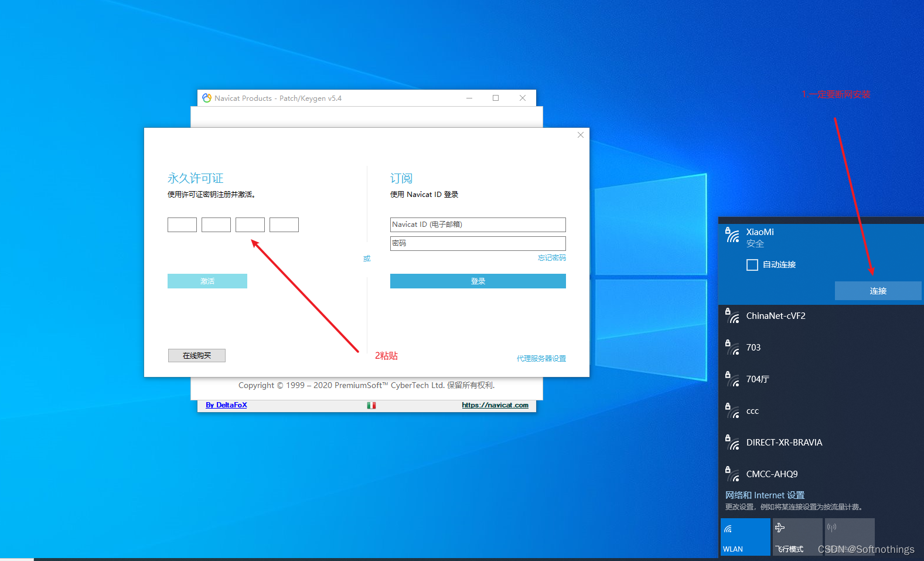Image resolution: width=924 pixels, height=561 pixels.
Task: Click the third license key segment box
Action: [250, 225]
